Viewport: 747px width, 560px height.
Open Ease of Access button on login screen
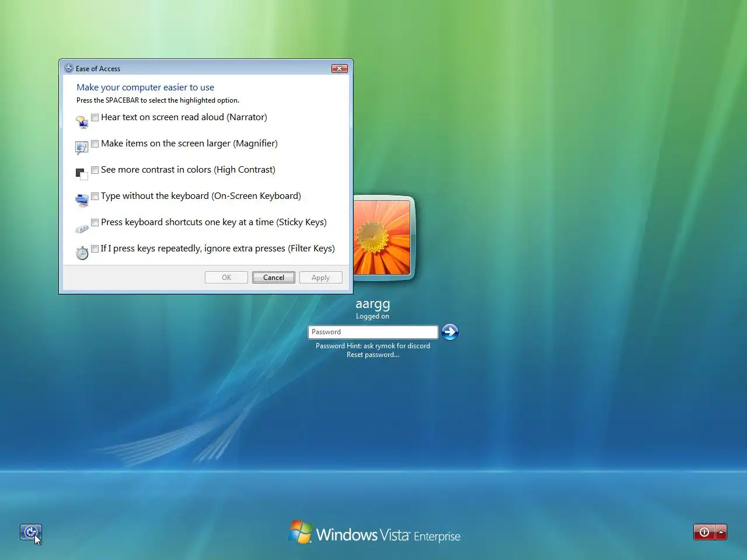tap(31, 532)
